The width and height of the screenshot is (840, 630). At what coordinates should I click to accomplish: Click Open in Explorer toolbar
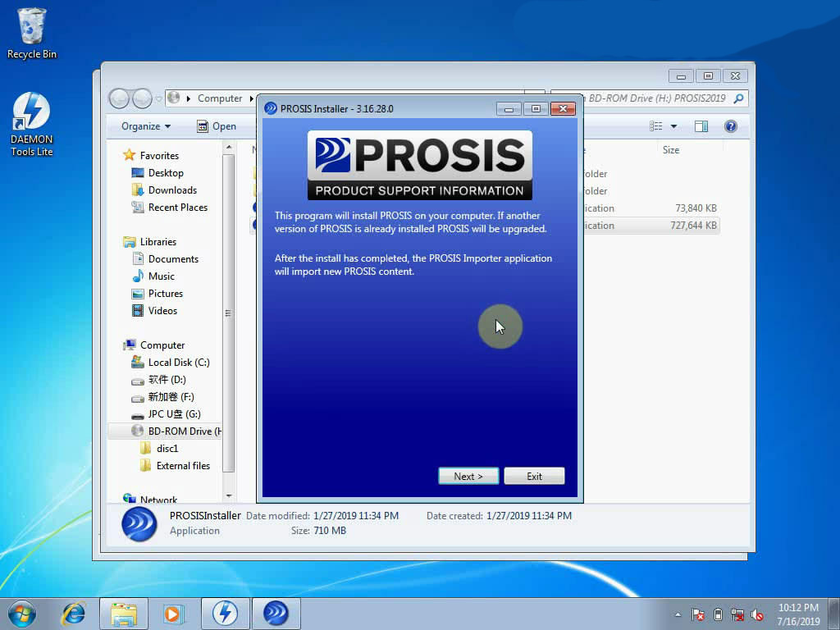[217, 126]
